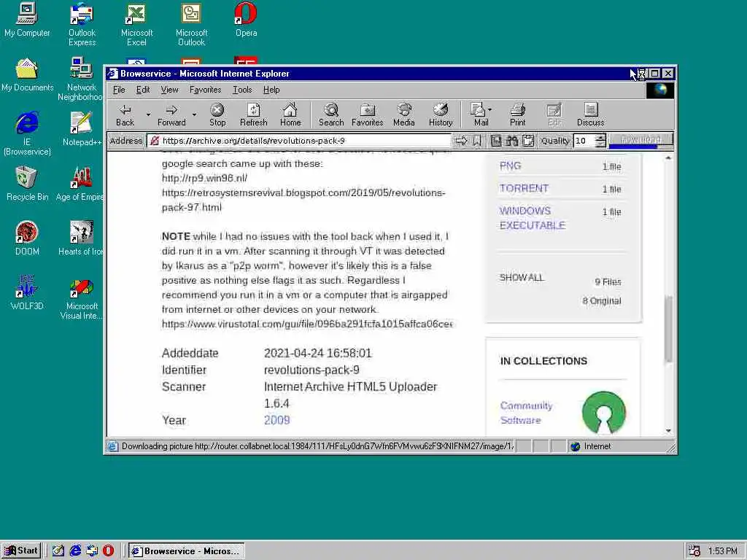The image size is (747, 560).
Task: Open the Mail button dropdown arrow
Action: [x=490, y=110]
